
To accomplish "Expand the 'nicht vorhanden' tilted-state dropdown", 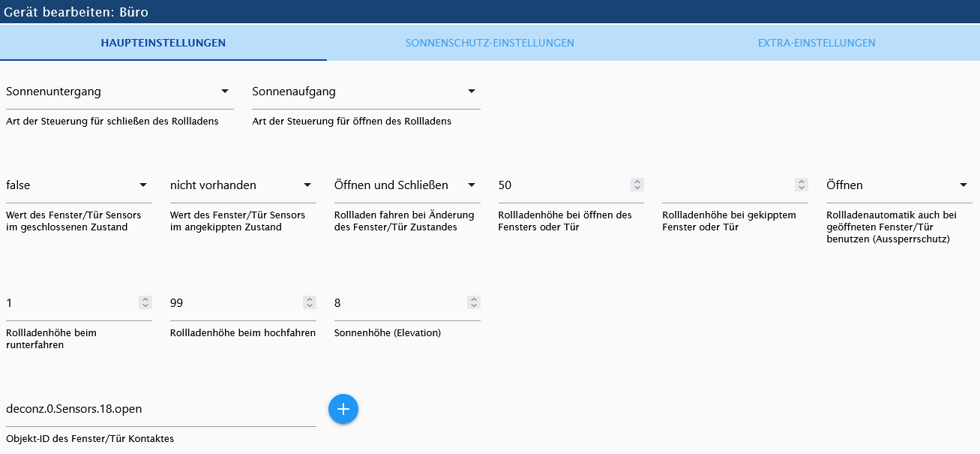I will 243,185.
